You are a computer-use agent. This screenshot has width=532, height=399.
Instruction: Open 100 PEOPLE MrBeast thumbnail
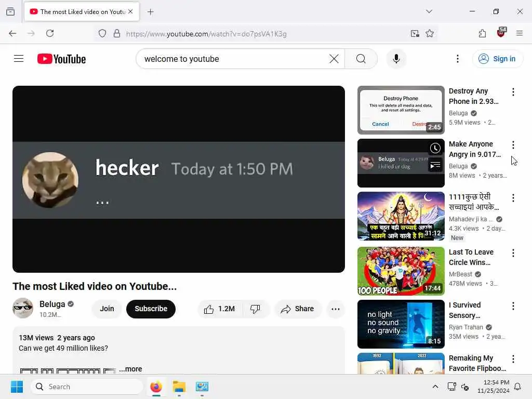pyautogui.click(x=401, y=271)
